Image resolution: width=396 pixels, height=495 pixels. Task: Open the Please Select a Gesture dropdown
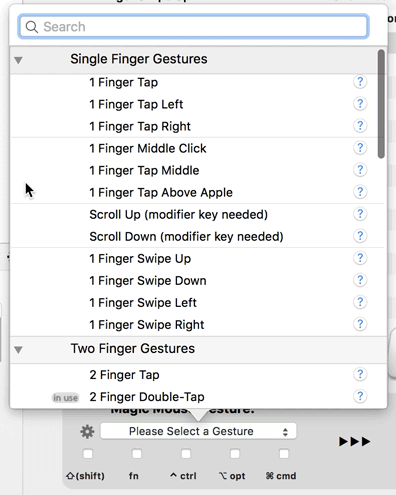pyautogui.click(x=198, y=431)
